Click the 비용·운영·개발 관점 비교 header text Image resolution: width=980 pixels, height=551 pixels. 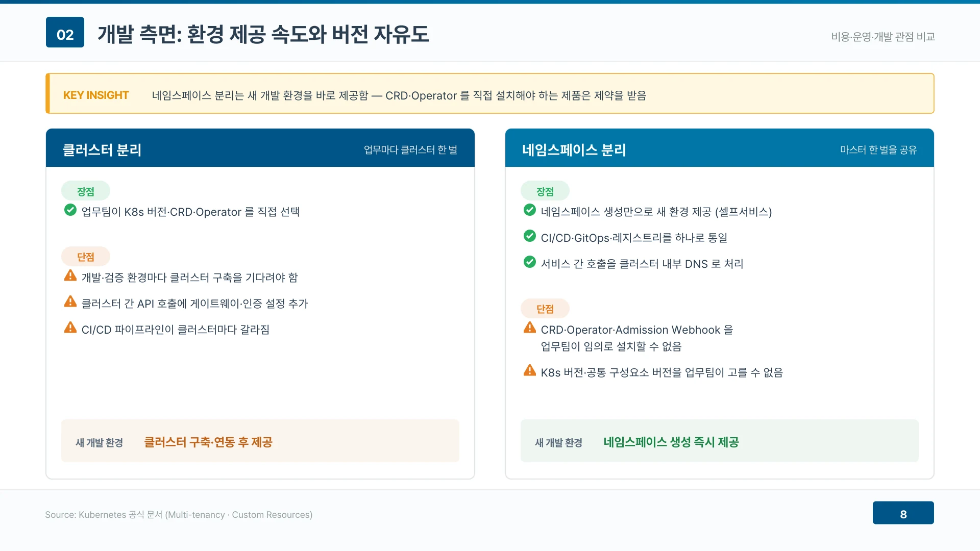click(883, 37)
